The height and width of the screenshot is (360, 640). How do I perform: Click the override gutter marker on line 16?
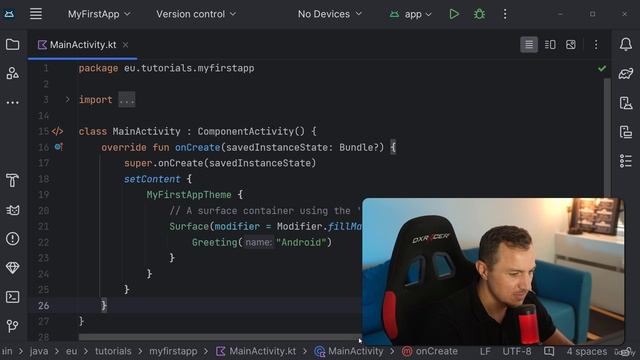59,147
